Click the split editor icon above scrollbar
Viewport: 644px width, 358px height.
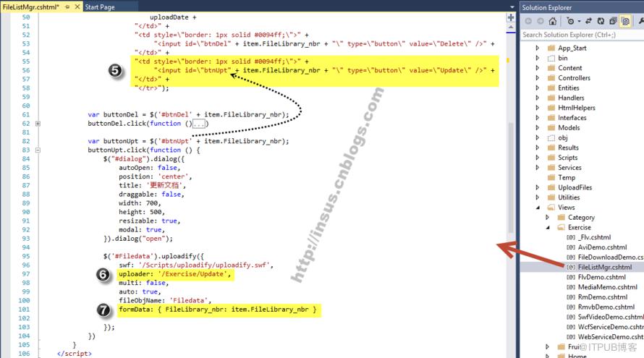(x=511, y=17)
